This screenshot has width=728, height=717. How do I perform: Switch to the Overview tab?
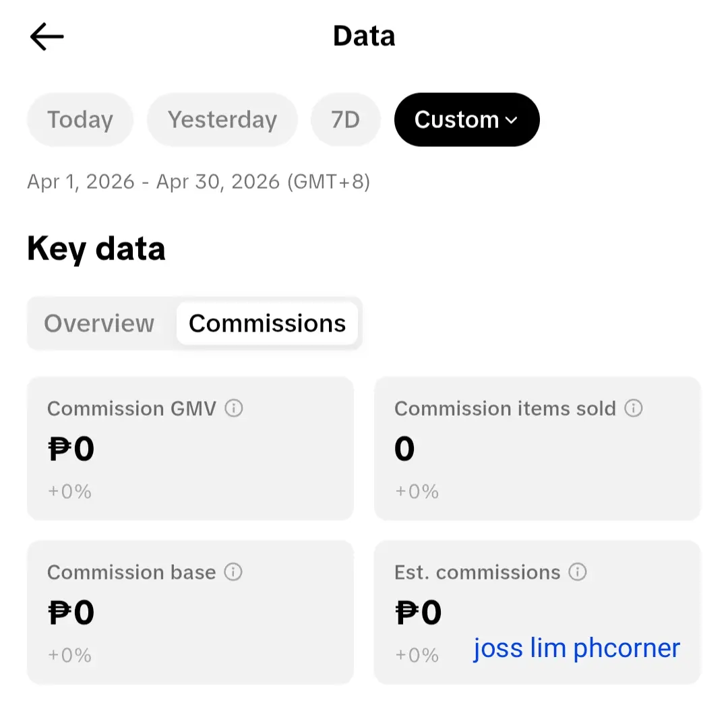tap(99, 323)
